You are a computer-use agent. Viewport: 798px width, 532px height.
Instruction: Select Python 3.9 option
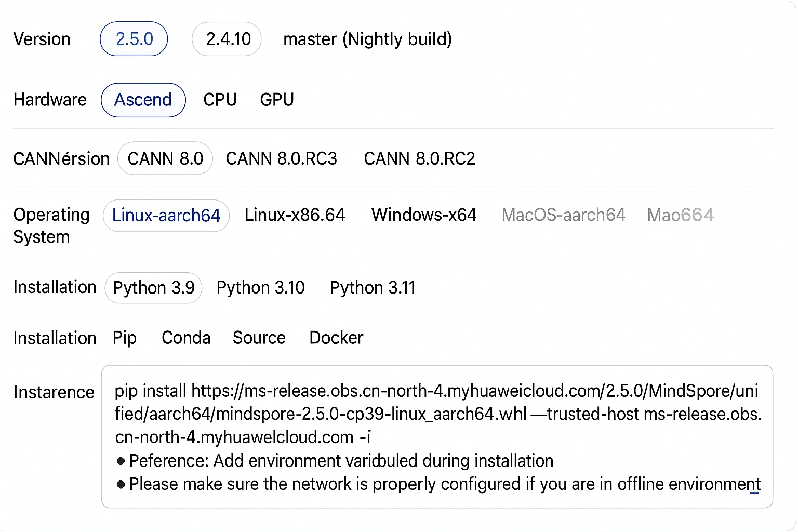[153, 288]
